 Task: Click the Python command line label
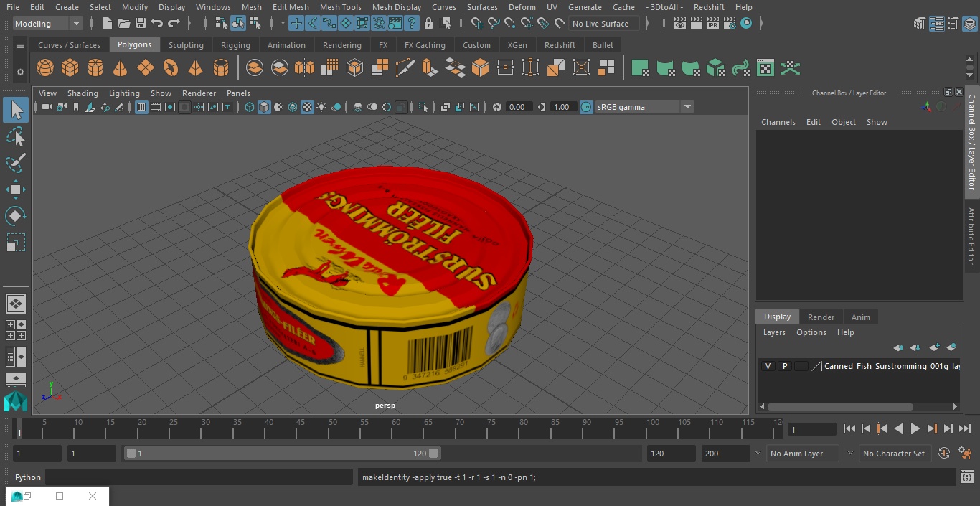tap(28, 477)
